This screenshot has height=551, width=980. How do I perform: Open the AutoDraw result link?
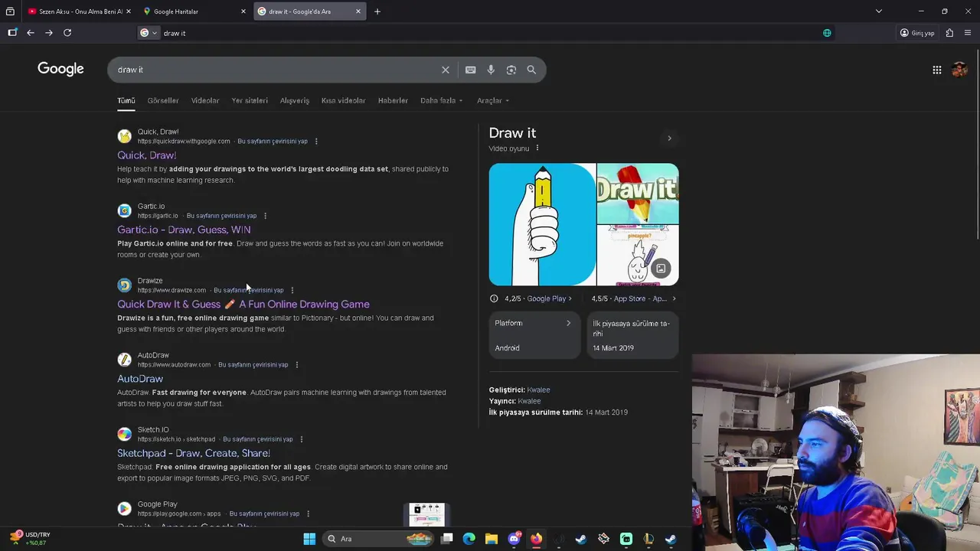tap(140, 379)
